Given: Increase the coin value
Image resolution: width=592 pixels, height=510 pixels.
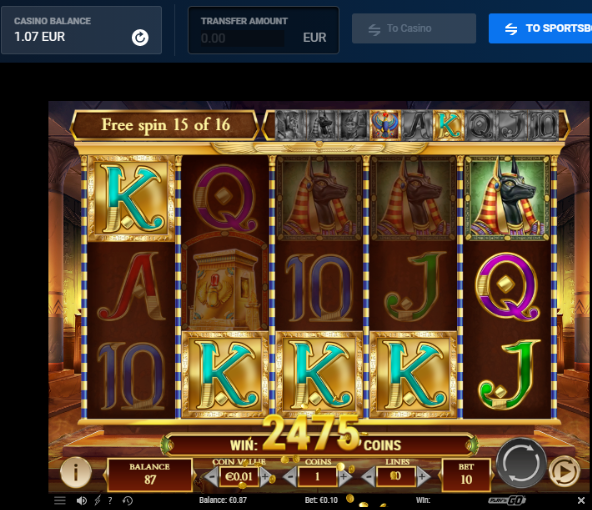Looking at the screenshot, I should (x=265, y=477).
